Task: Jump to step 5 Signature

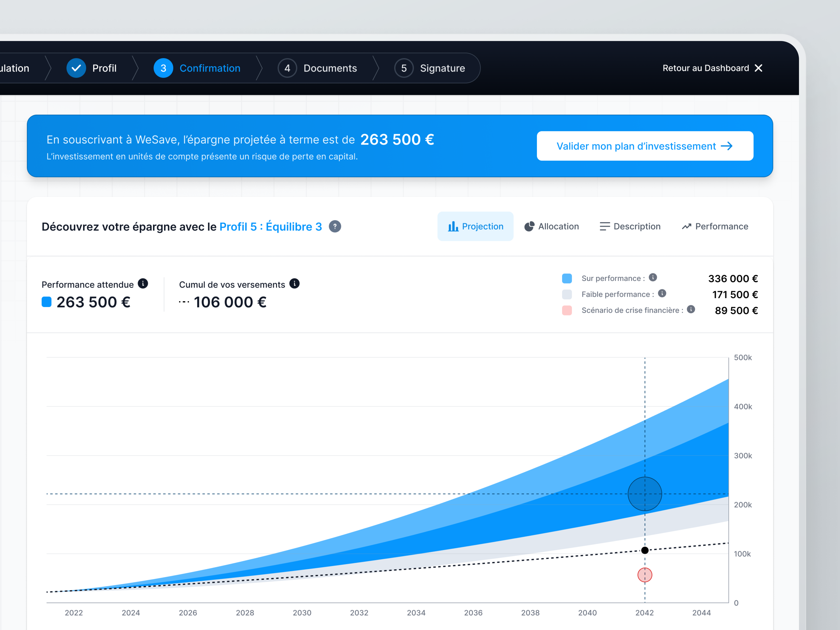Action: pyautogui.click(x=429, y=68)
